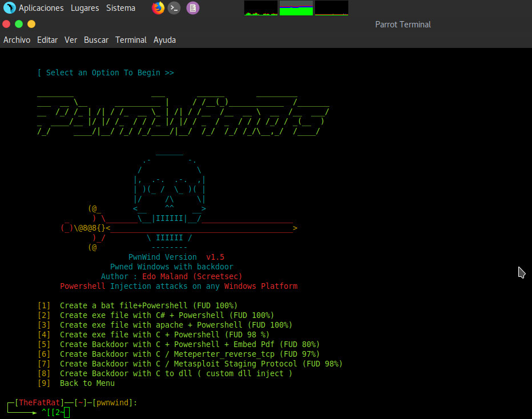Click the green window button

click(x=19, y=24)
